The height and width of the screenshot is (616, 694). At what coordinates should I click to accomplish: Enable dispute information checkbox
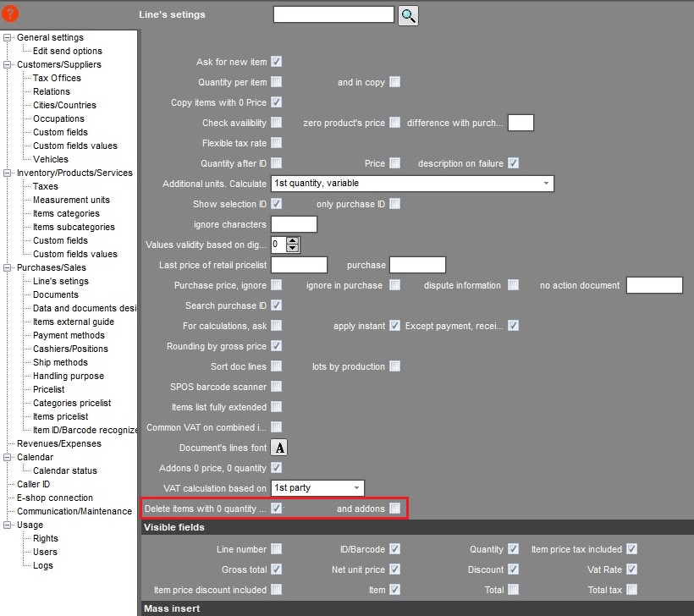point(513,285)
